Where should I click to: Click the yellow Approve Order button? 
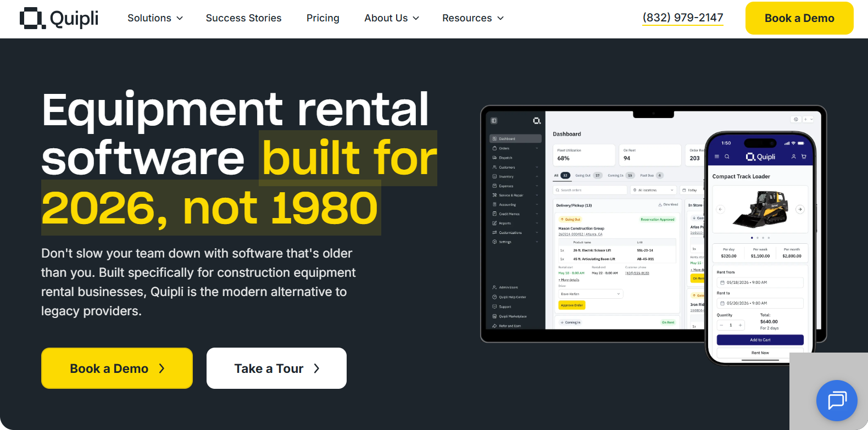(x=572, y=305)
